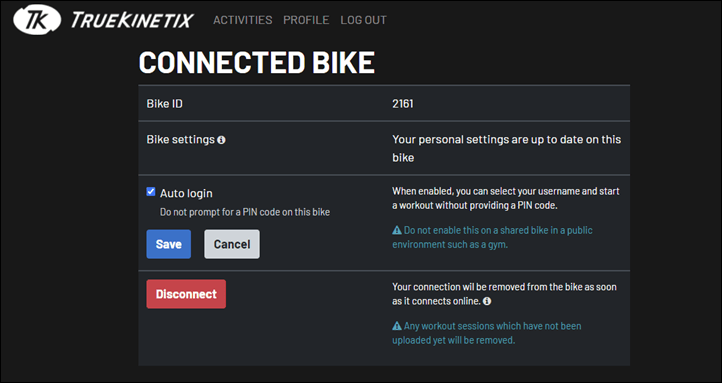Click warning triangle beside gym notice
Screen dimensions: 722x383
click(397, 230)
